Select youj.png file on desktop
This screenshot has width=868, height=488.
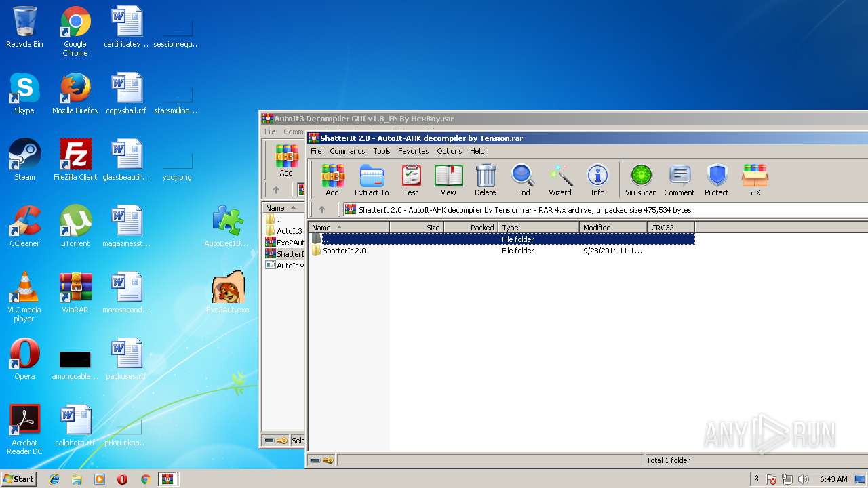click(177, 160)
